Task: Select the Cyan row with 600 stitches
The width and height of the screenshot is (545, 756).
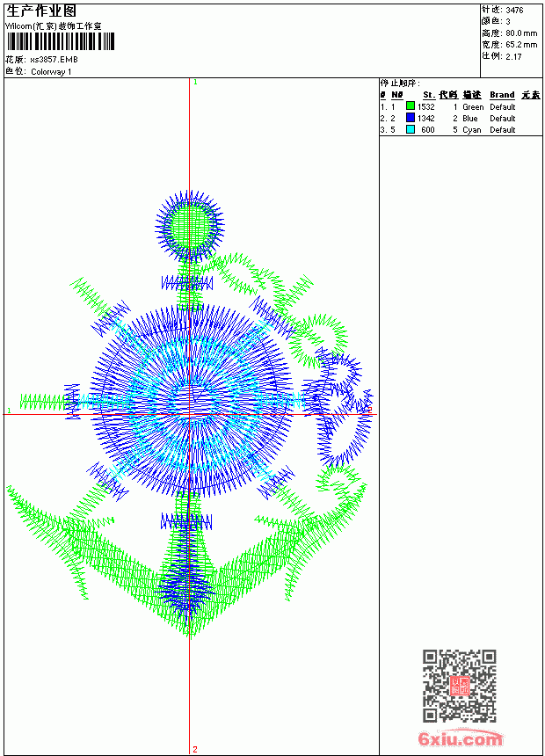Action: point(461,130)
